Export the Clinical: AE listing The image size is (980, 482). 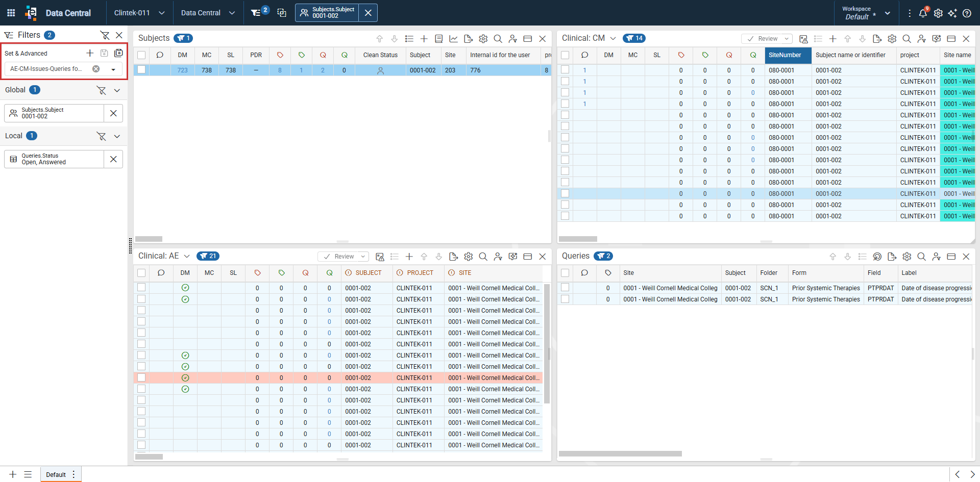453,257
